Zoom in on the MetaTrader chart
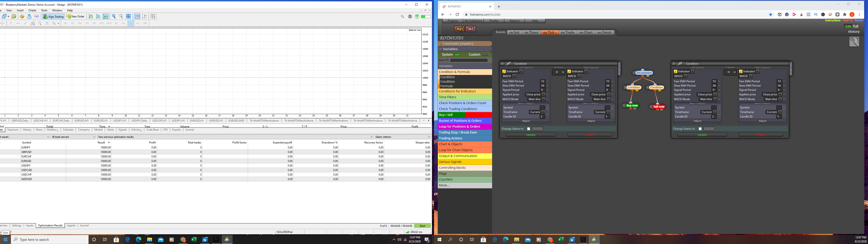This screenshot has width=868, height=244. 114,16
